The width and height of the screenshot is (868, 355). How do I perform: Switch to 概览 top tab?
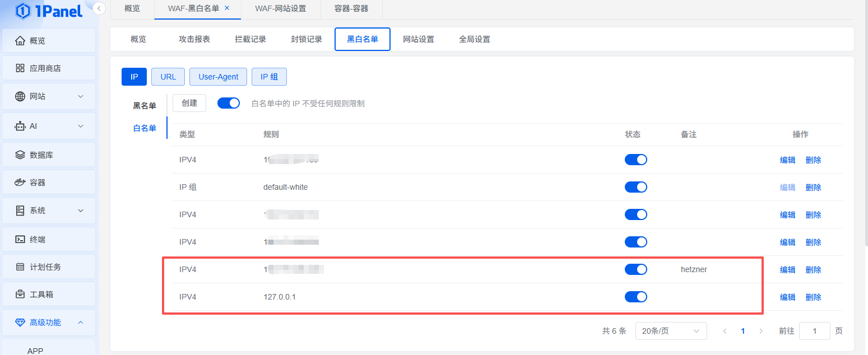(x=132, y=8)
